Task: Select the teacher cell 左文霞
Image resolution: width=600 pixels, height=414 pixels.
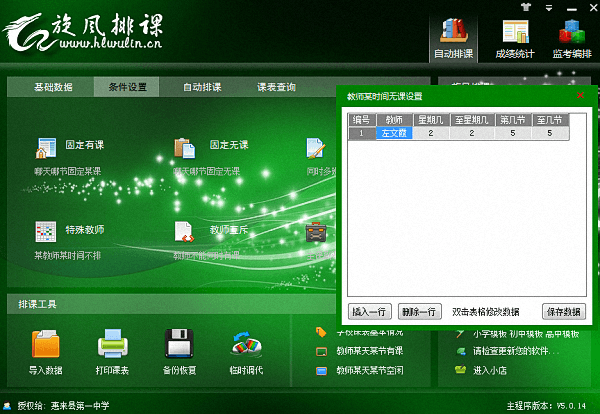Action: click(392, 133)
